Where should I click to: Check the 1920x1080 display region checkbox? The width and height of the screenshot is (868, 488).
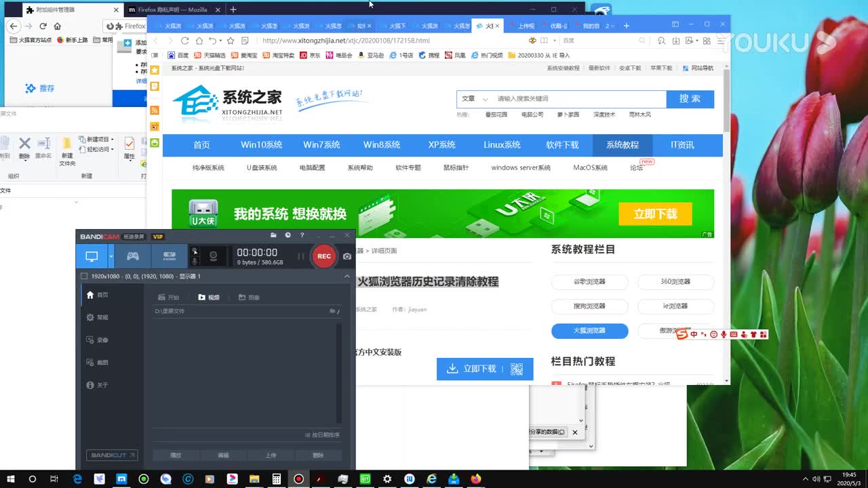click(83, 276)
